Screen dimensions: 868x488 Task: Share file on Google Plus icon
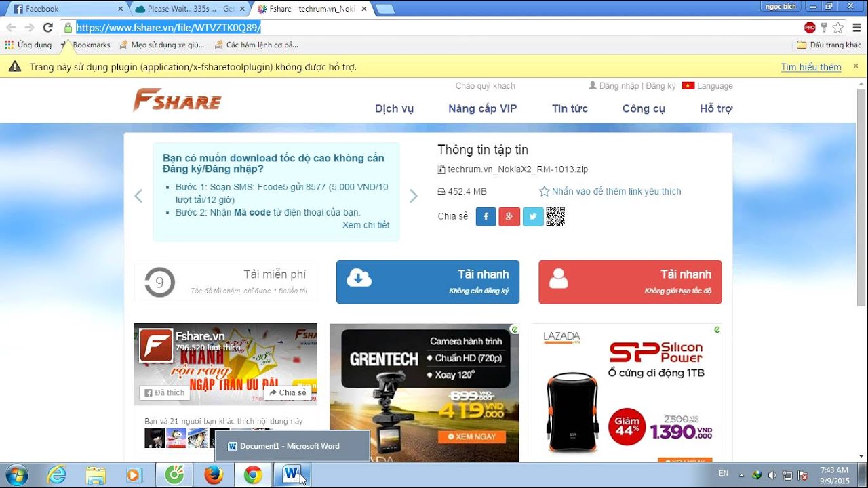click(x=509, y=217)
